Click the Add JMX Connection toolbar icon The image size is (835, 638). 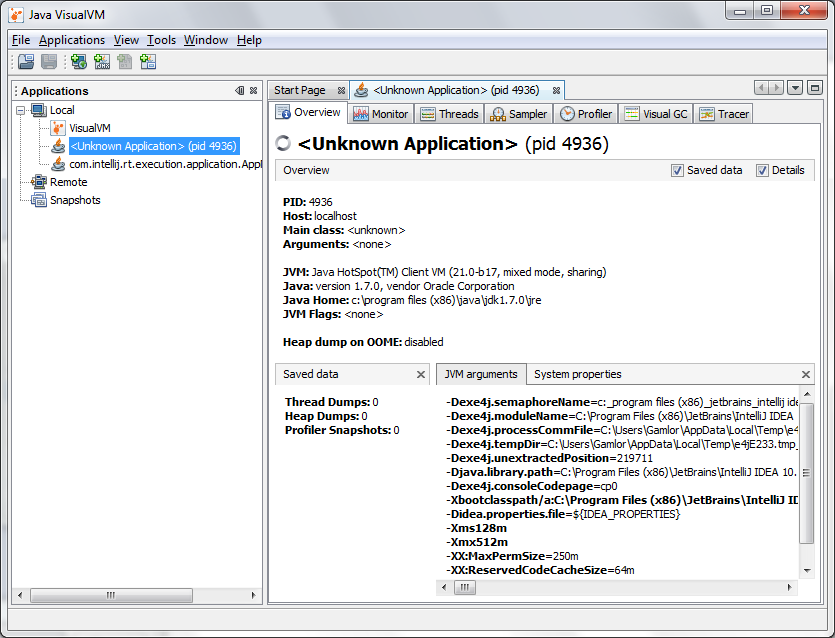(102, 62)
